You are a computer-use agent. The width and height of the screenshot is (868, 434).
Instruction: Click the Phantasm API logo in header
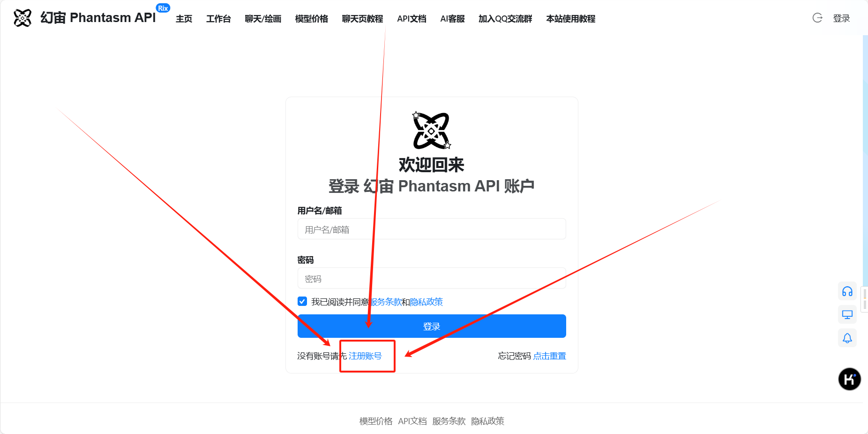[x=22, y=18]
